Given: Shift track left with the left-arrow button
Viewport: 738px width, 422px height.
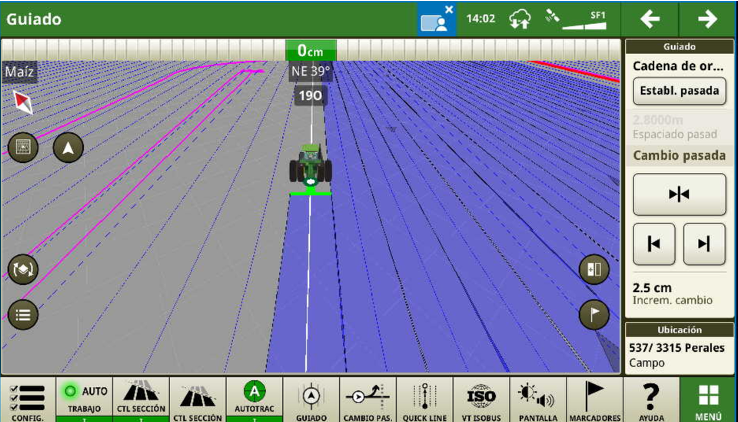Looking at the screenshot, I should point(654,244).
